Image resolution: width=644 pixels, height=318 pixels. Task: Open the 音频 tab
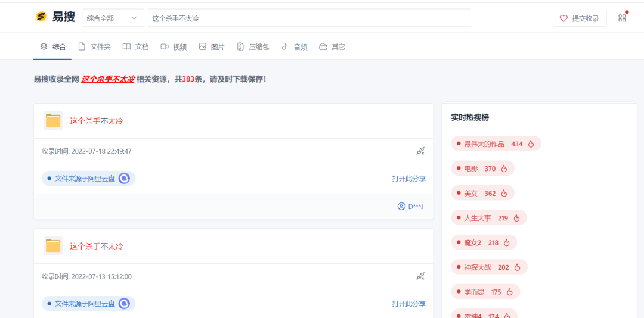tap(294, 47)
